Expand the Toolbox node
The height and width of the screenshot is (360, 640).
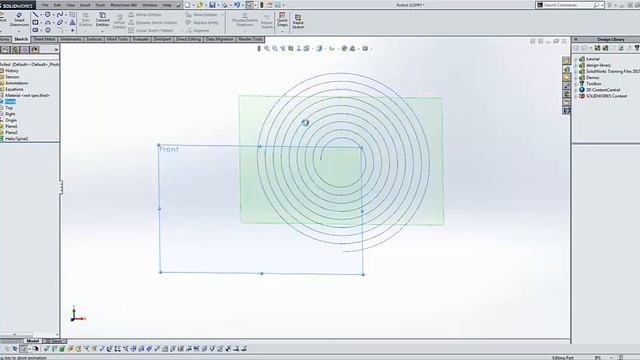point(576,84)
